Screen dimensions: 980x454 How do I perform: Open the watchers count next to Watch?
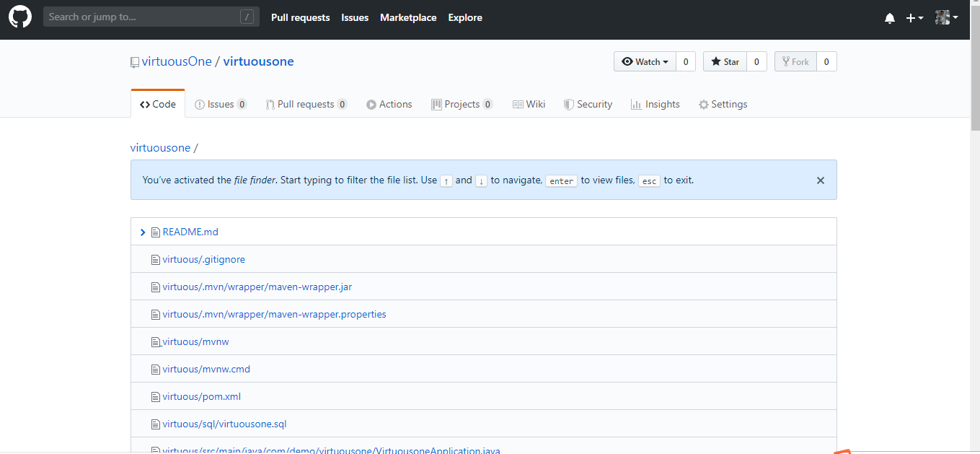(x=686, y=61)
